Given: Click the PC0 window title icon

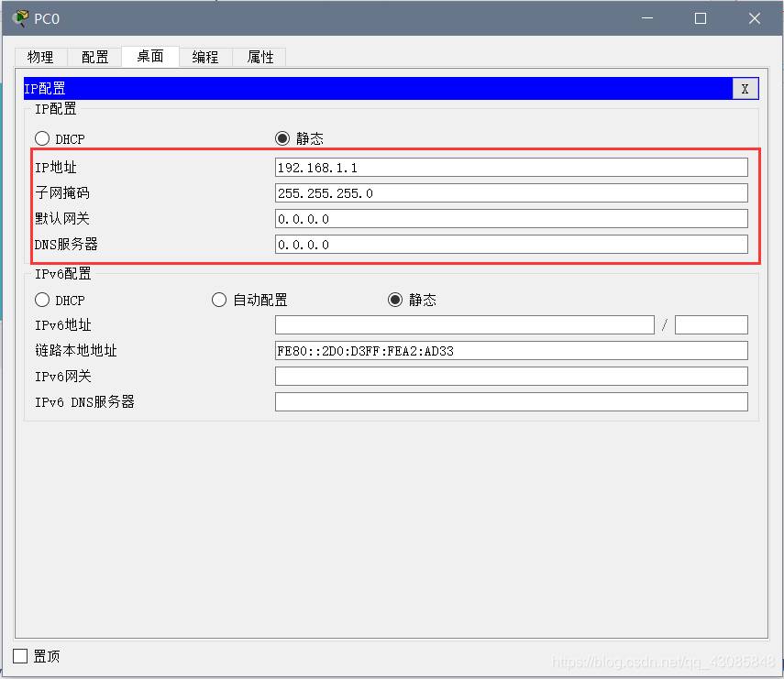Looking at the screenshot, I should pos(20,18).
